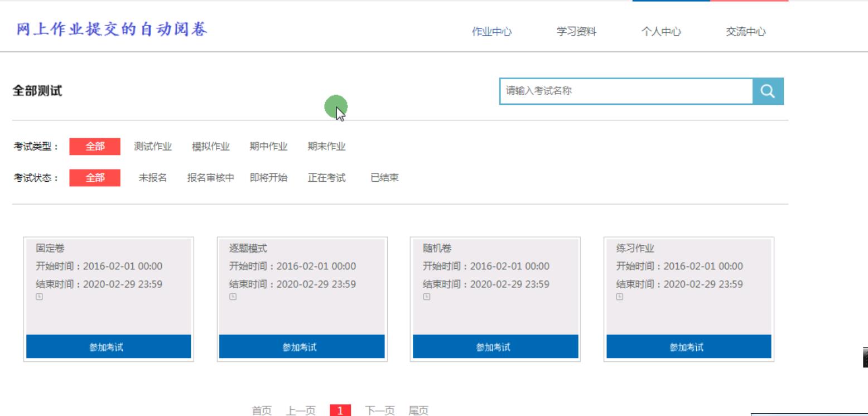
Task: Filter exam type by 测试作业
Action: (153, 147)
